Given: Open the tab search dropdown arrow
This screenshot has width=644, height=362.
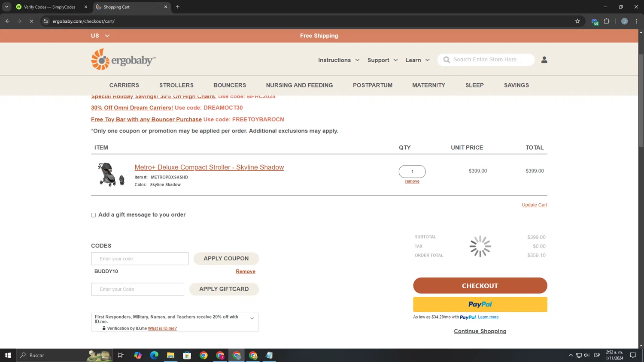Looking at the screenshot, I should click(x=6, y=7).
